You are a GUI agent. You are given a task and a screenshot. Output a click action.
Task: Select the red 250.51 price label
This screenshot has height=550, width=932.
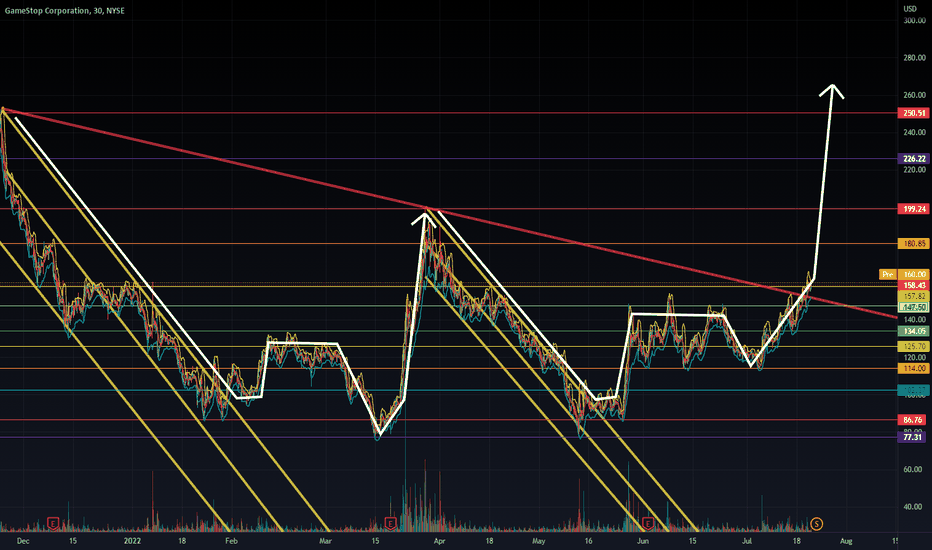tap(914, 113)
